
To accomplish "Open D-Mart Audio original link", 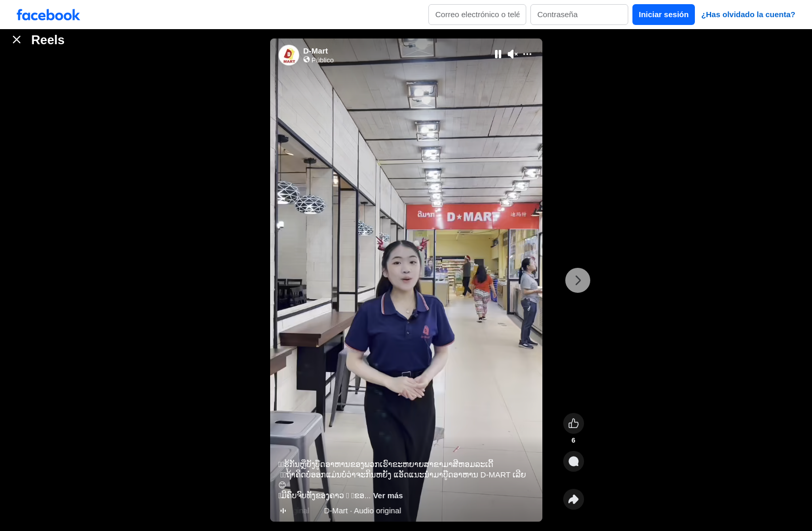I will click(362, 511).
